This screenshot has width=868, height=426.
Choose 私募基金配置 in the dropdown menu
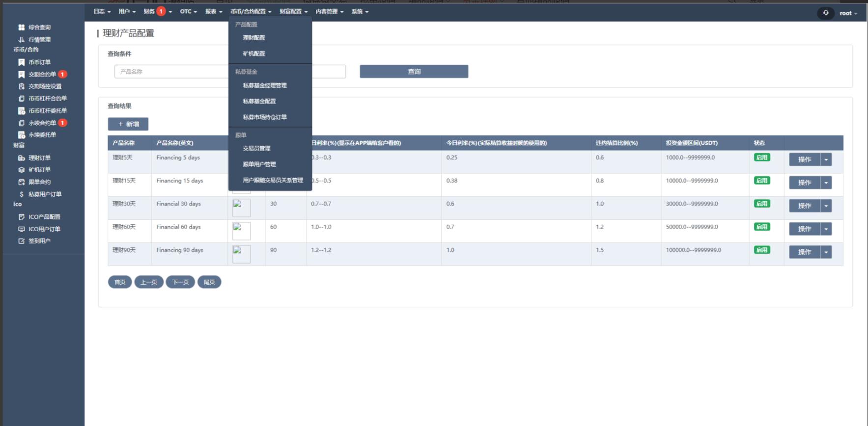[259, 101]
